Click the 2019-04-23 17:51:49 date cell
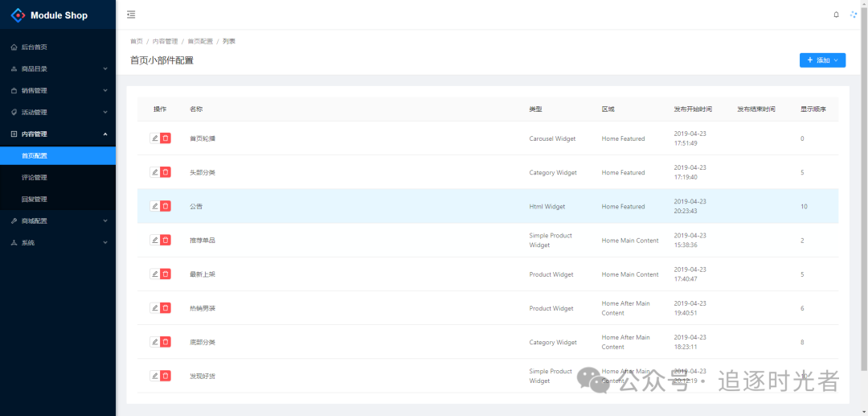 [x=690, y=138]
